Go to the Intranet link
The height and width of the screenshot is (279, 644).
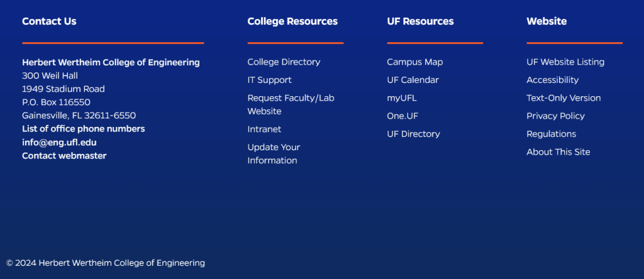coord(264,129)
